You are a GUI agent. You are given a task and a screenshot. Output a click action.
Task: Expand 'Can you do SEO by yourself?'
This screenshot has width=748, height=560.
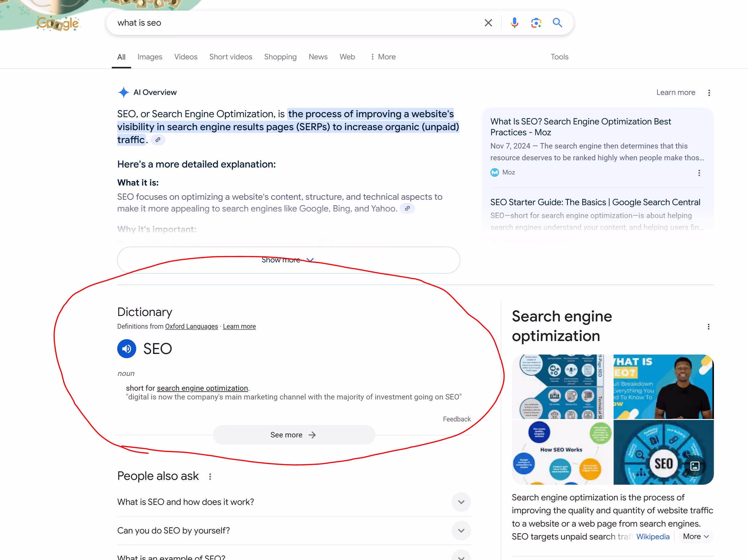coord(294,530)
